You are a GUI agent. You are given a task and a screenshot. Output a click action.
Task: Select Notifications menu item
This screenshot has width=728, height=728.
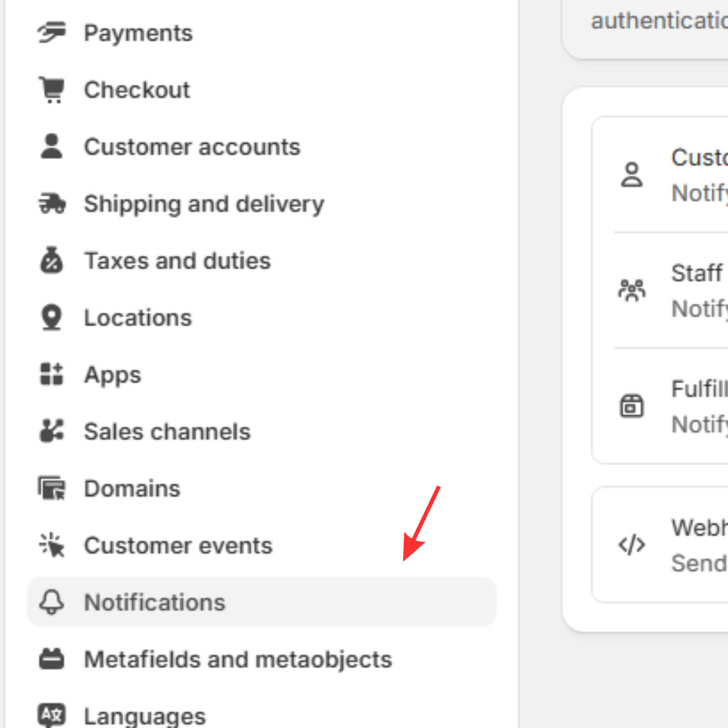click(262, 602)
